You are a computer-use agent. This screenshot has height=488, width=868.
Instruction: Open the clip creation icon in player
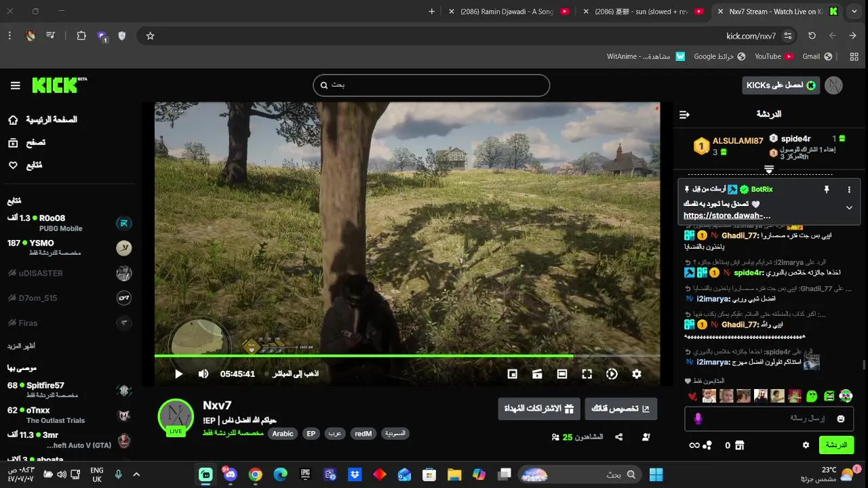537,373
